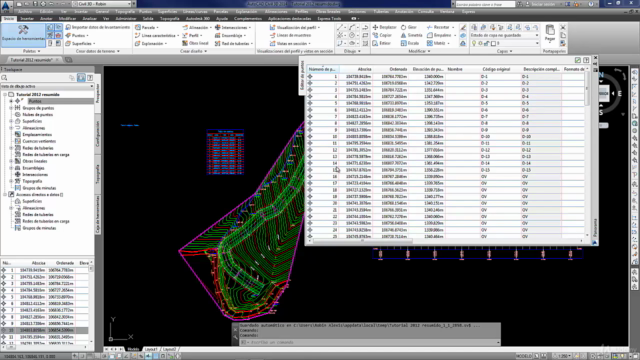Screen dimensions: 640x360
Task: Click the Emplazamientos tree node
Action: point(37,135)
